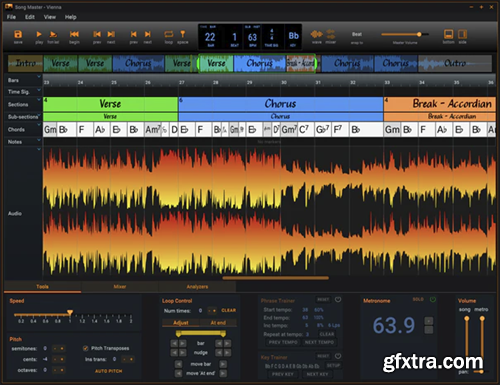Open the File menu
The width and height of the screenshot is (500, 385).
click(x=11, y=17)
